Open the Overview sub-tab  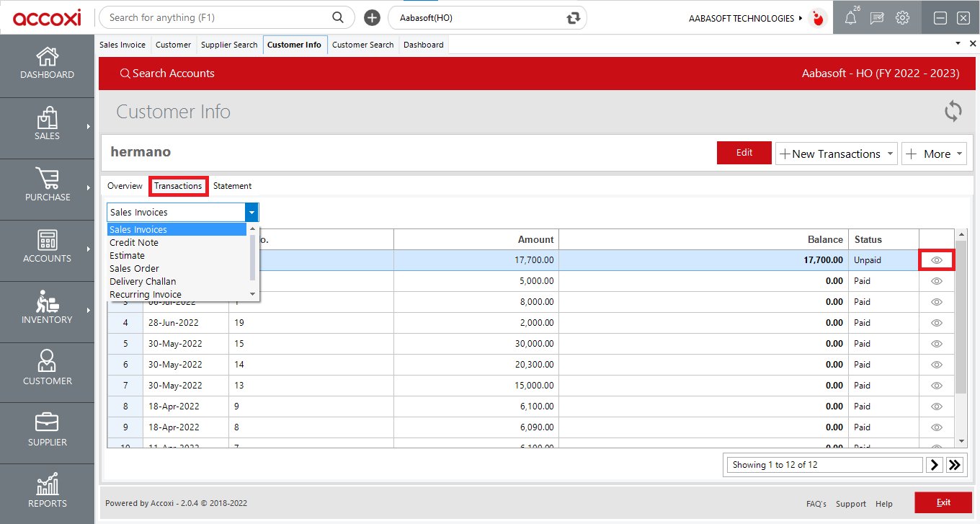[125, 186]
